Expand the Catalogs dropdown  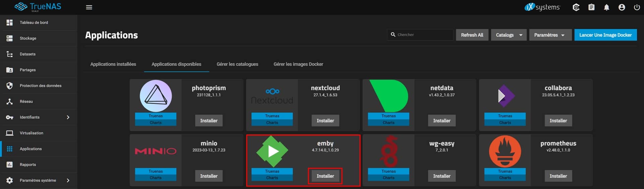click(508, 35)
